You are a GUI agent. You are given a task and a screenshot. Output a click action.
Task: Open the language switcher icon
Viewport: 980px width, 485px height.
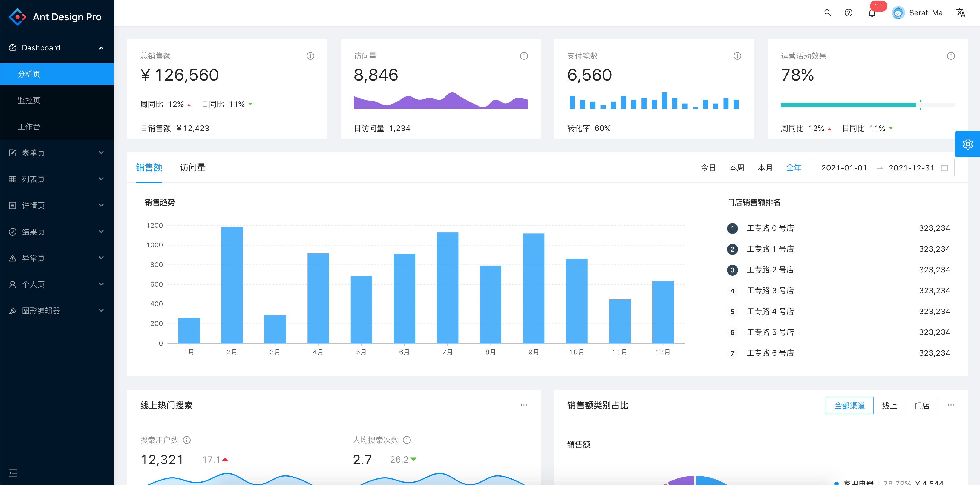click(x=961, y=13)
